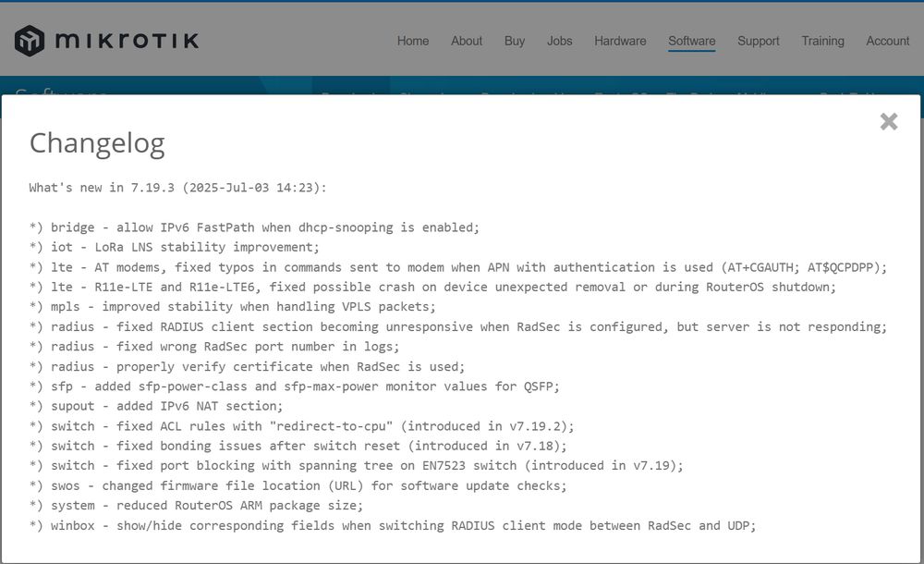Open the Buy menu link
The height and width of the screenshot is (564, 924).
coord(515,41)
